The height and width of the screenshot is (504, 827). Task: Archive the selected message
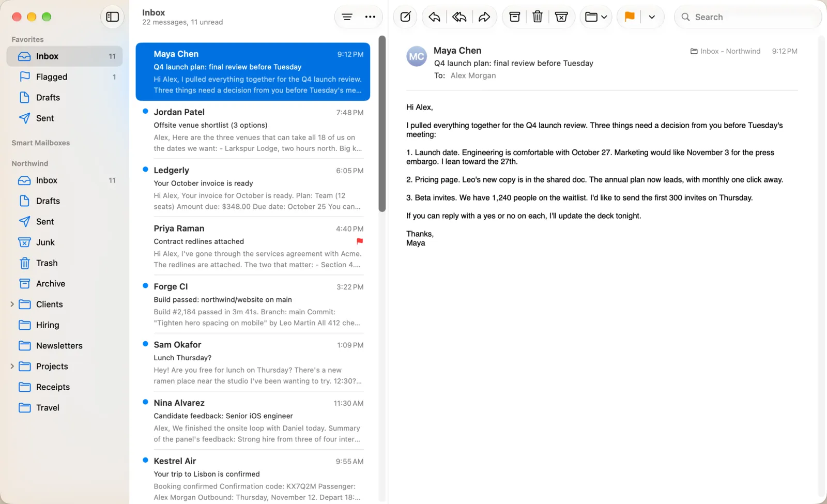tap(515, 17)
